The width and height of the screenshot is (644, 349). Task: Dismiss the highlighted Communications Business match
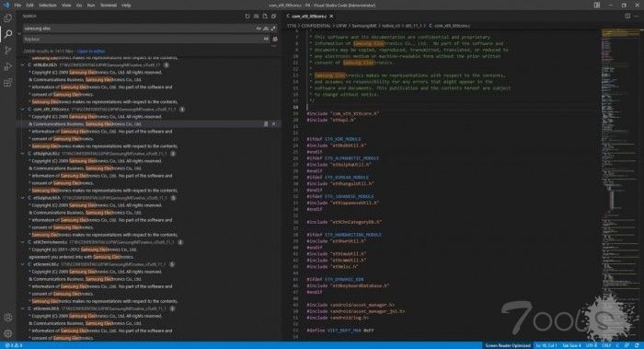(274, 123)
